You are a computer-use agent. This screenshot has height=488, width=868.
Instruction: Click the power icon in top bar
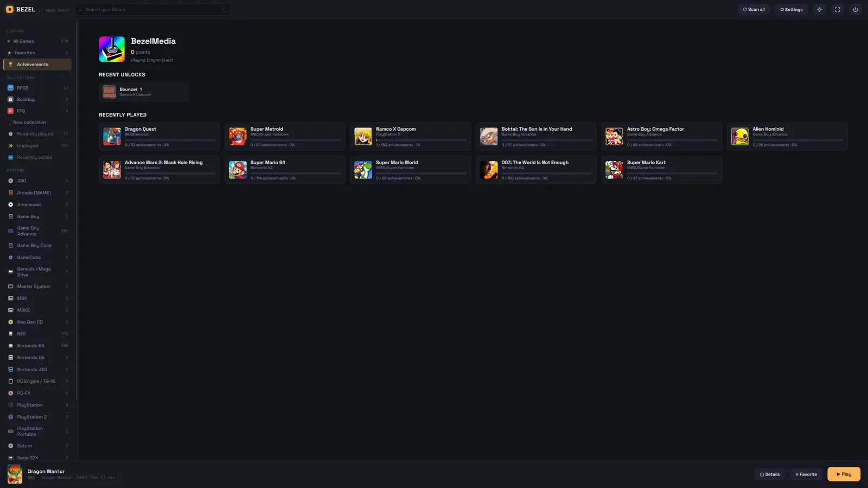tap(856, 9)
